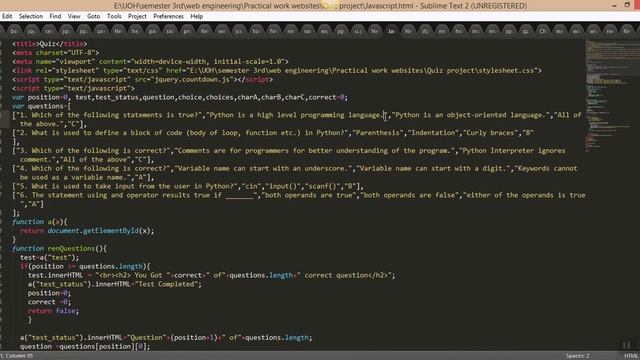Open the Goto menu
Viewport: 640px width, 360px height.
pos(93,16)
